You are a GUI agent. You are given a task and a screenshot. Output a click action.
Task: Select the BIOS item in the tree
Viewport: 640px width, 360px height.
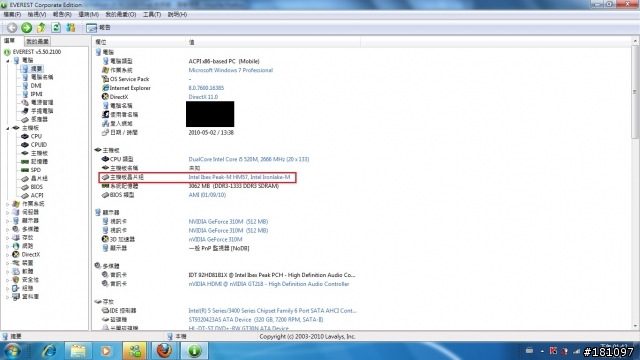pyautogui.click(x=37, y=187)
